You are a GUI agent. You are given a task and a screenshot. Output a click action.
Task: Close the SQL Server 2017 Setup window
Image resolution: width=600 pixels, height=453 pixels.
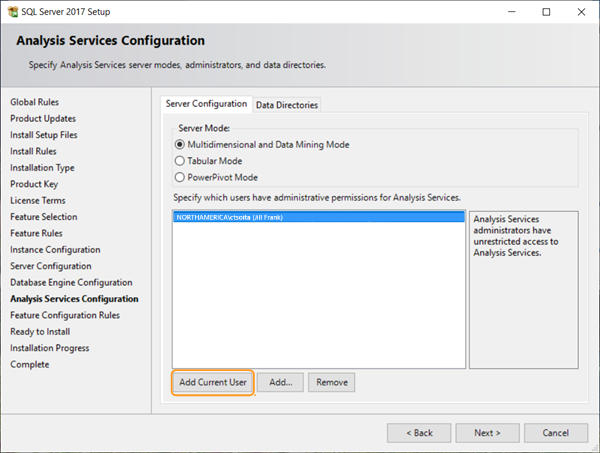pos(576,12)
